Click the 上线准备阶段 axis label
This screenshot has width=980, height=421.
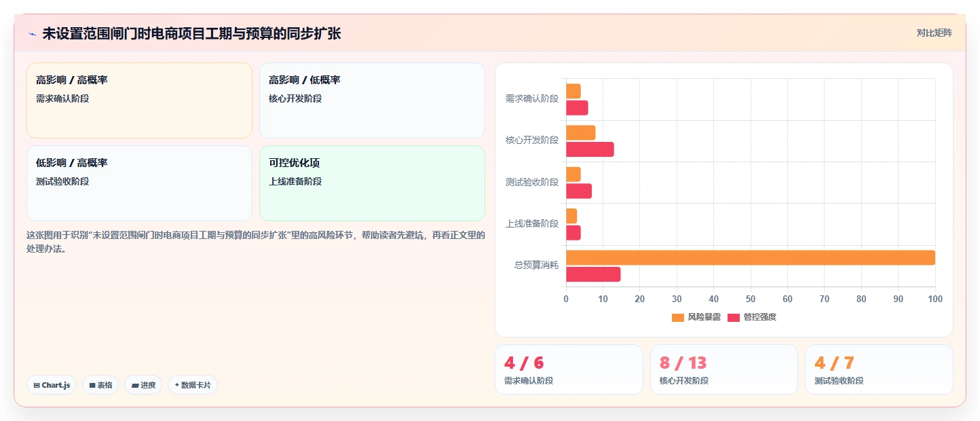click(x=532, y=224)
